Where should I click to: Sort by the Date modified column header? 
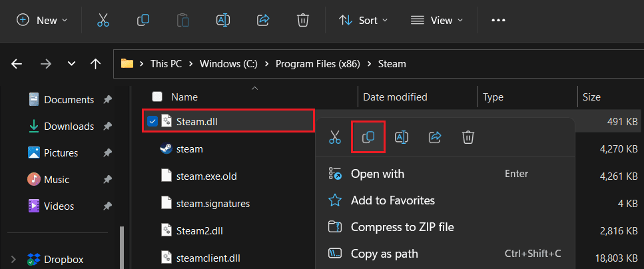pyautogui.click(x=395, y=97)
